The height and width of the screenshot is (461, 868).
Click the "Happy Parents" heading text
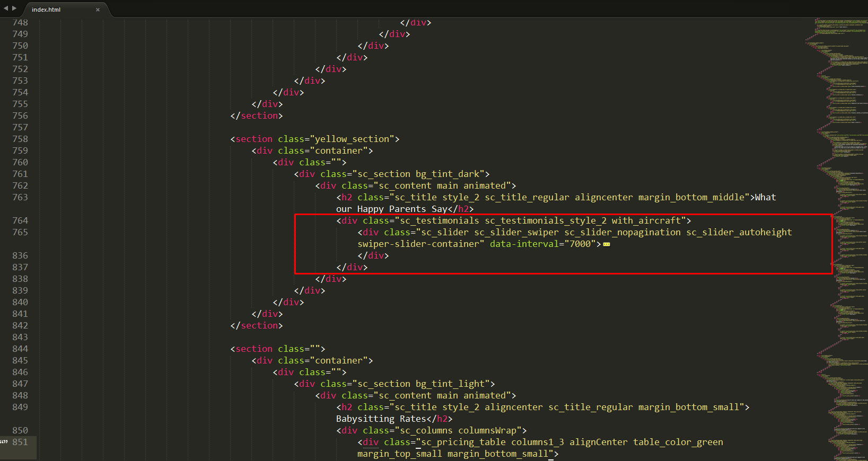[x=391, y=209]
